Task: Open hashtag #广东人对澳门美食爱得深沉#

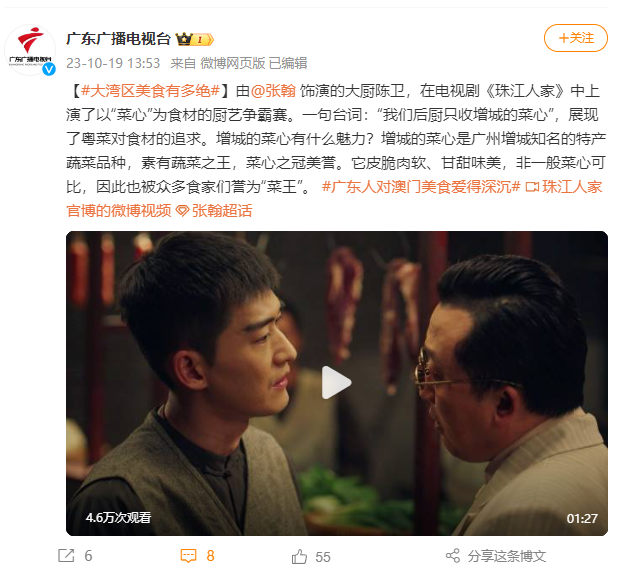Action: coord(421,187)
